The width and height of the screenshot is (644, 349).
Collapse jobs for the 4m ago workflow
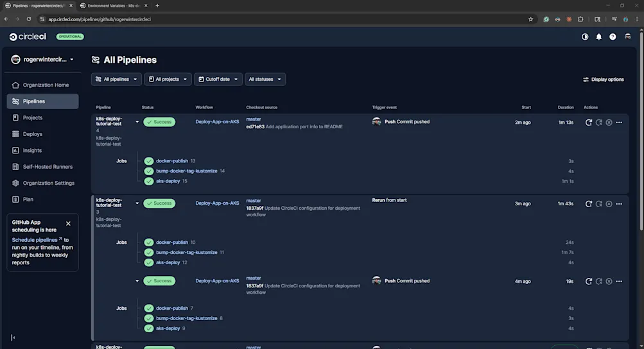[137, 281]
